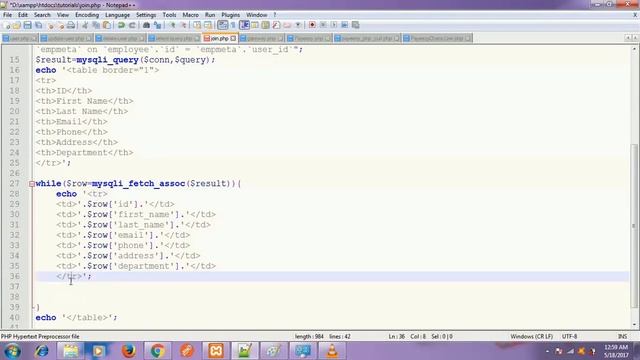Click the mysqli_fetch_assoc function name

click(x=138, y=184)
